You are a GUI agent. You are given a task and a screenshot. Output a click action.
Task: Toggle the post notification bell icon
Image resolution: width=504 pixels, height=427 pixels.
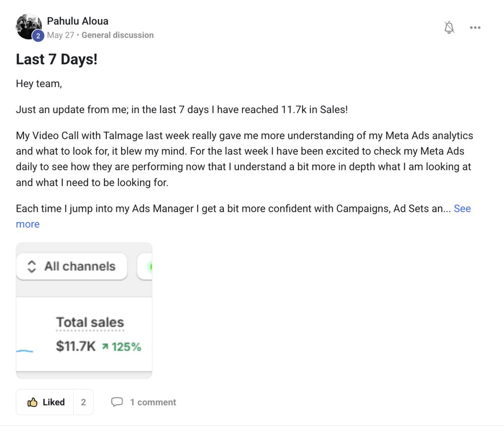[x=449, y=28]
